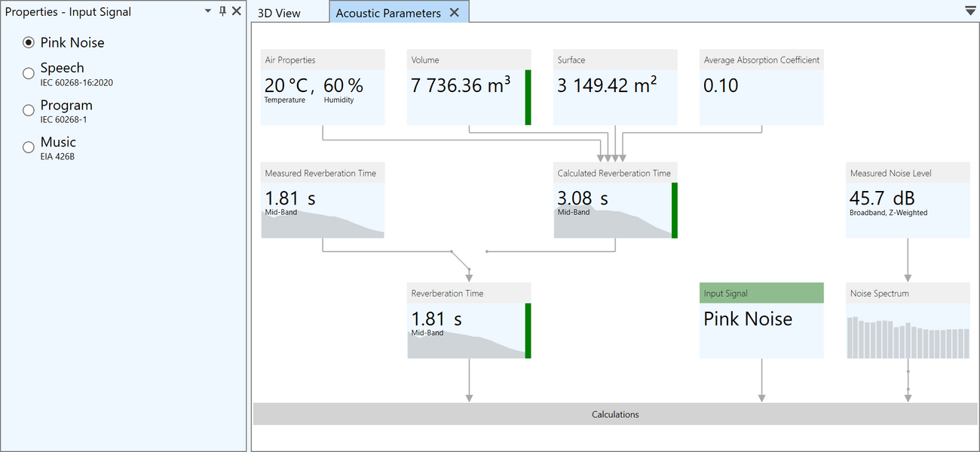This screenshot has width=980, height=452.
Task: Choose the Program IEC 60268-1 option
Action: tap(29, 110)
